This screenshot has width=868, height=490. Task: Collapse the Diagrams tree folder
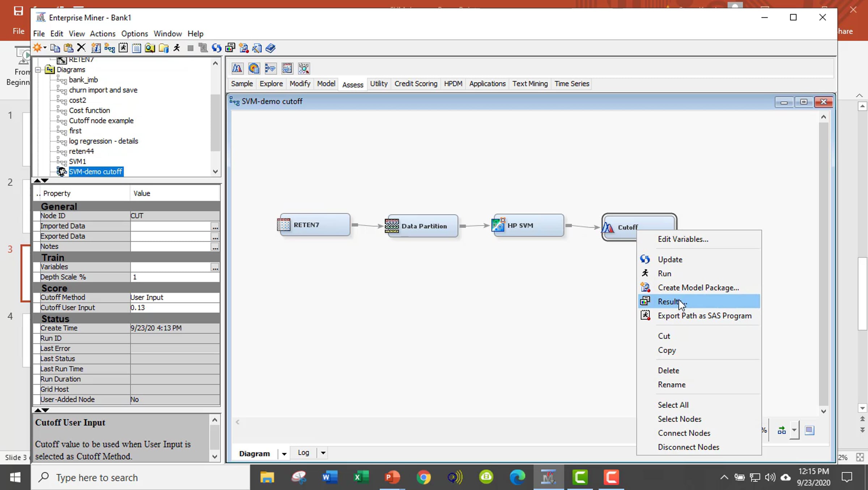tap(38, 69)
